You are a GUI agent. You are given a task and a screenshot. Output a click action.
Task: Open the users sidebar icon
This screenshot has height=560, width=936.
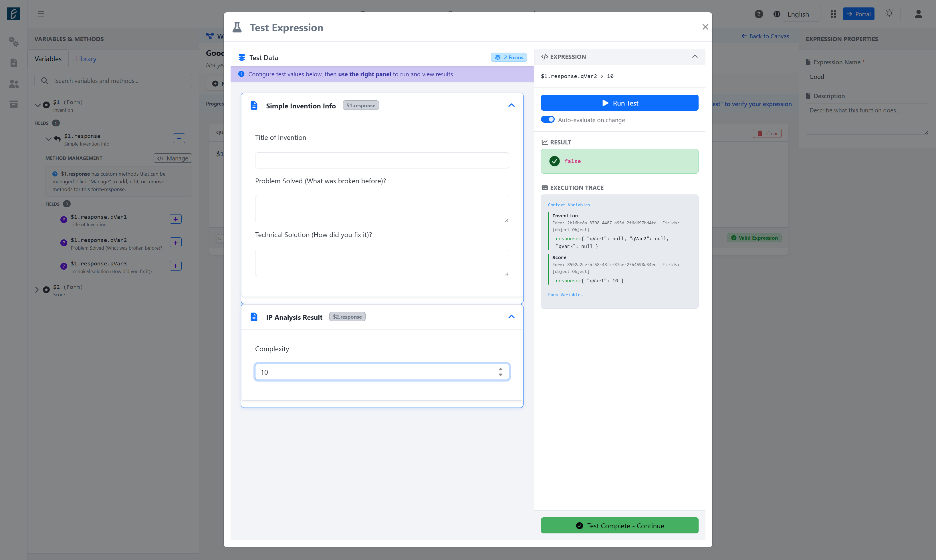[13, 84]
